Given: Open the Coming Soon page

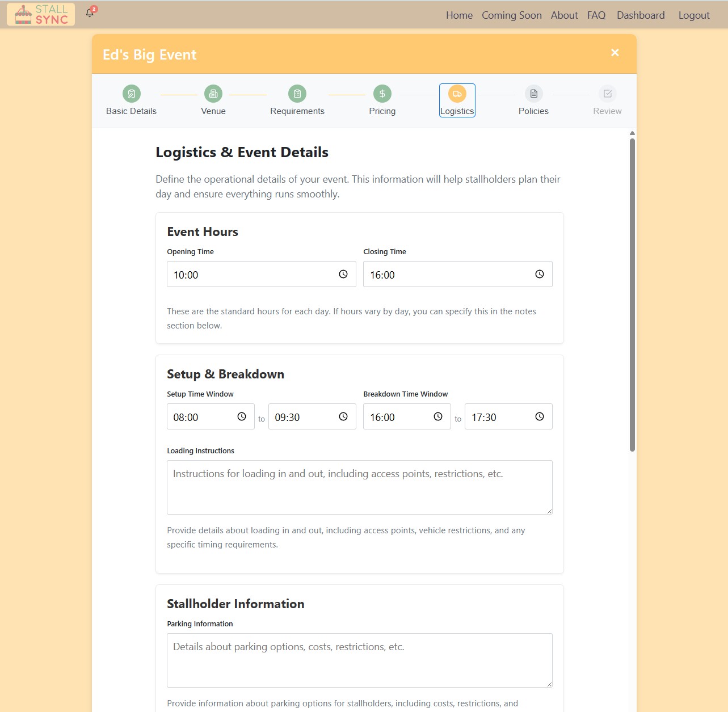Looking at the screenshot, I should pyautogui.click(x=512, y=15).
